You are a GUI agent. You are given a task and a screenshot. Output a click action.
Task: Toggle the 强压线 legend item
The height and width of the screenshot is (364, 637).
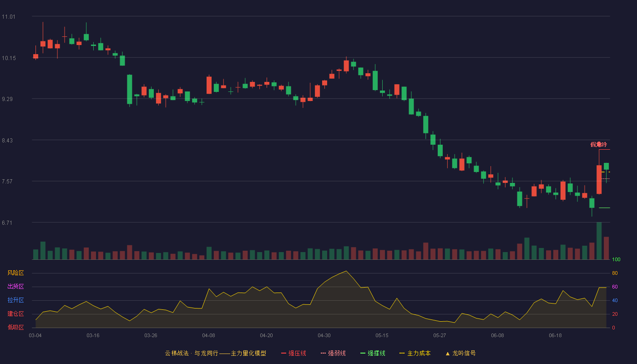(x=293, y=353)
